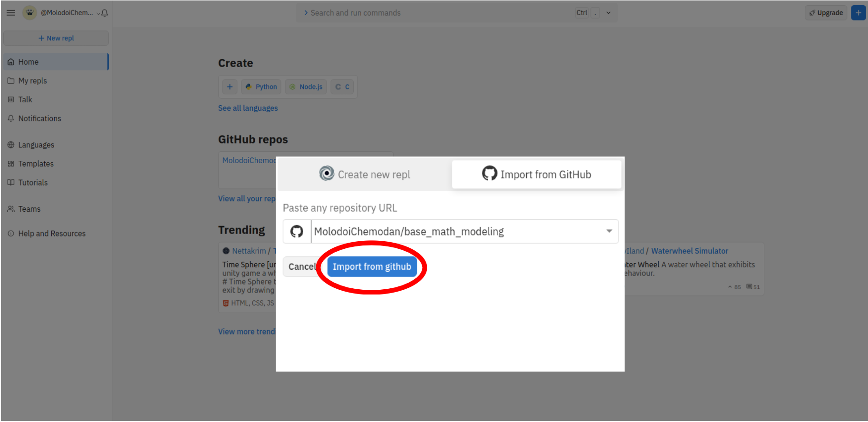The height and width of the screenshot is (422, 868).
Task: Click the upvote count on Waterwheel card
Action: pyautogui.click(x=734, y=287)
